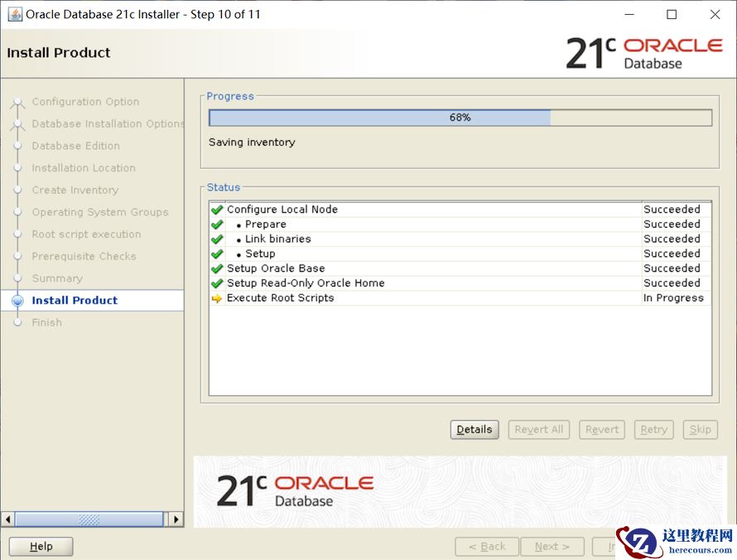This screenshot has width=737, height=560.
Task: Open Help for the installer
Action: tap(41, 547)
